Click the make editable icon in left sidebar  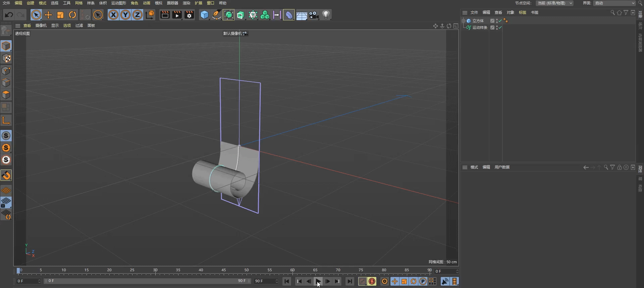coord(6,31)
